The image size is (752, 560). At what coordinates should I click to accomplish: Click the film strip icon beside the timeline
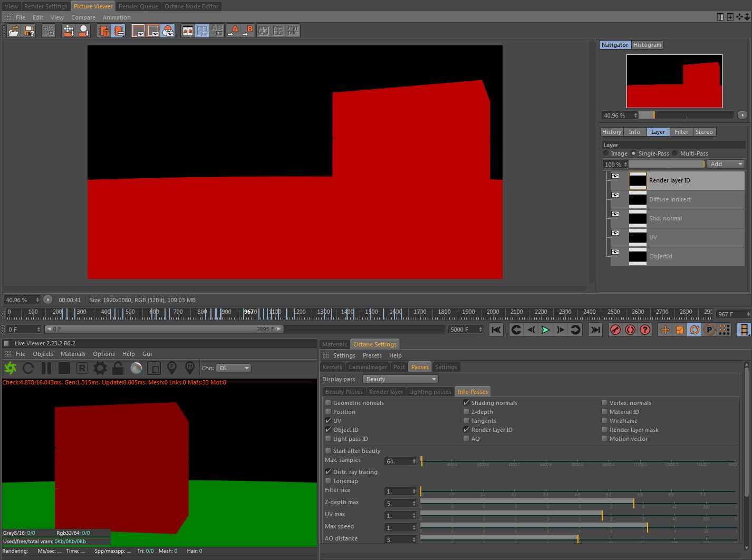(x=744, y=330)
